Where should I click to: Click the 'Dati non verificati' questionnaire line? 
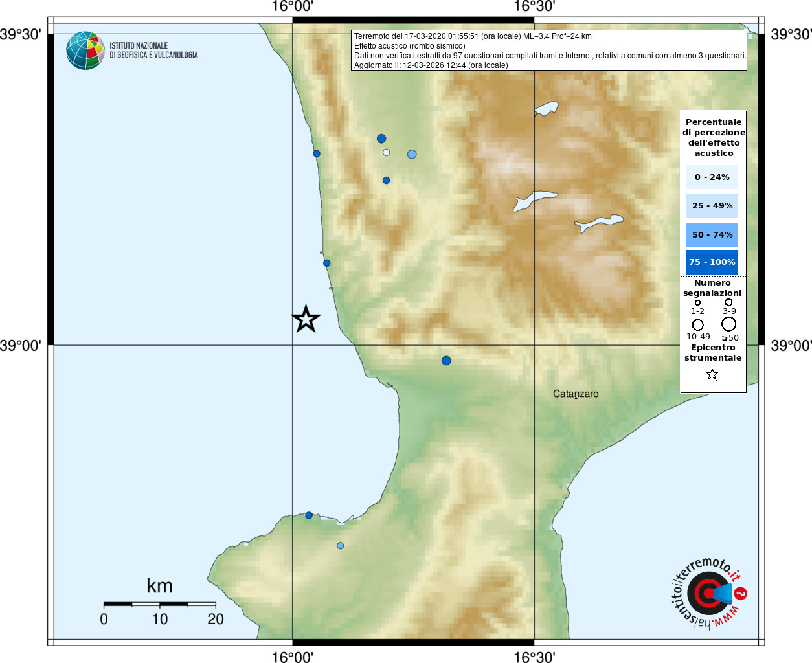click(x=550, y=56)
